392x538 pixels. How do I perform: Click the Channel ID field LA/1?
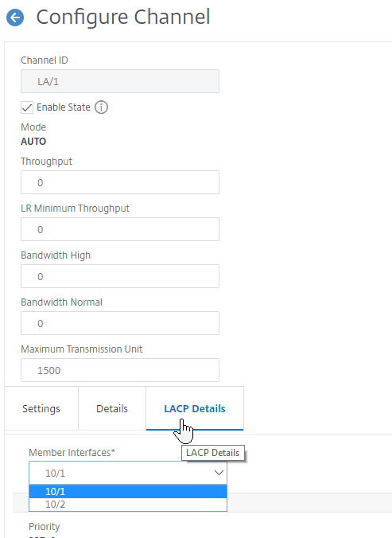pos(120,81)
